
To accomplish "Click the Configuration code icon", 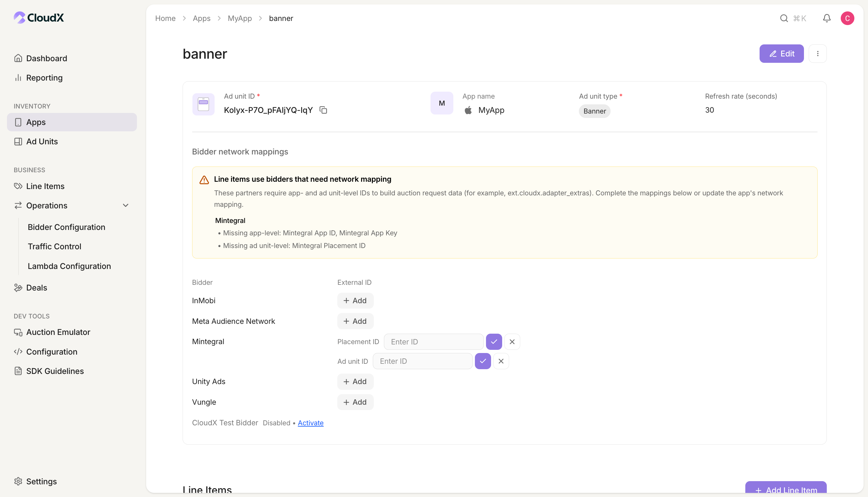I will (18, 352).
